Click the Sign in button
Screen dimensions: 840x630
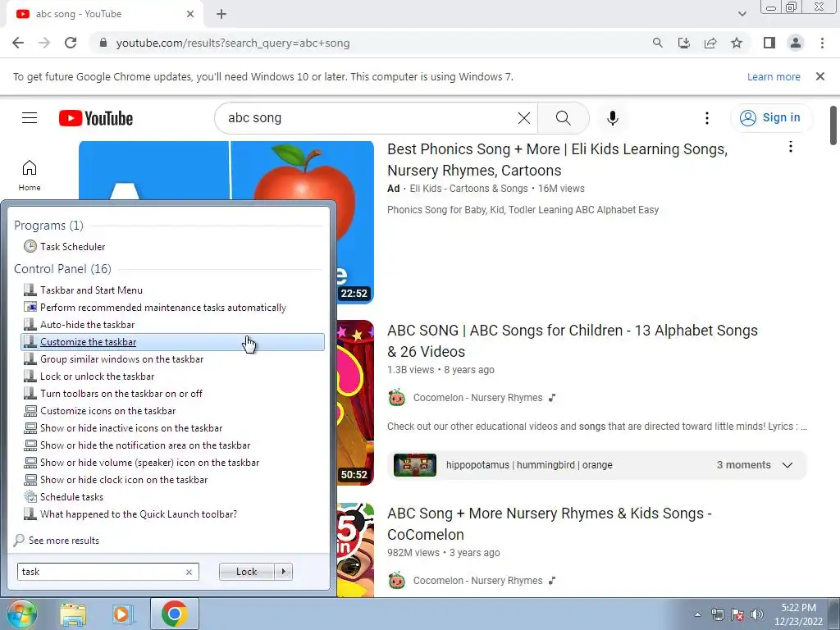coord(770,118)
